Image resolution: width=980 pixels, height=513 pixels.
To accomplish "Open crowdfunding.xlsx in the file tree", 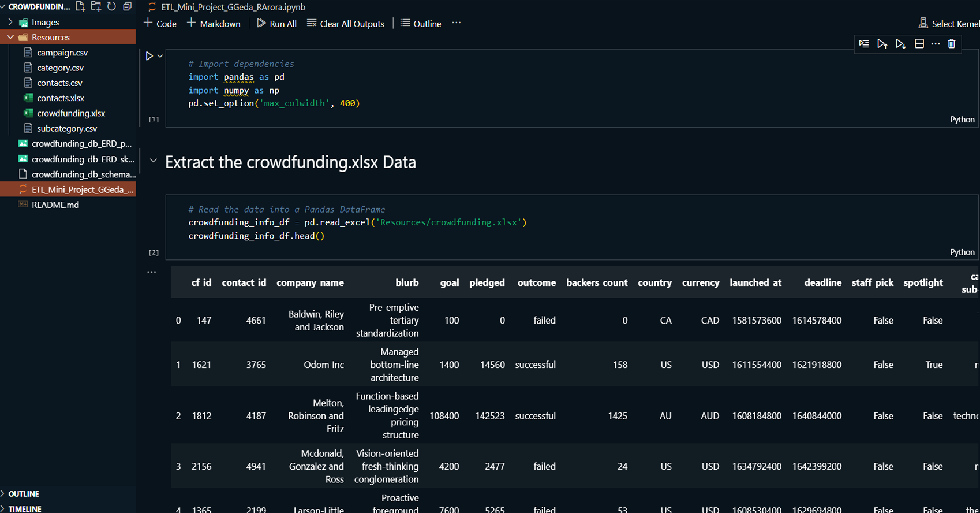I will tap(71, 113).
